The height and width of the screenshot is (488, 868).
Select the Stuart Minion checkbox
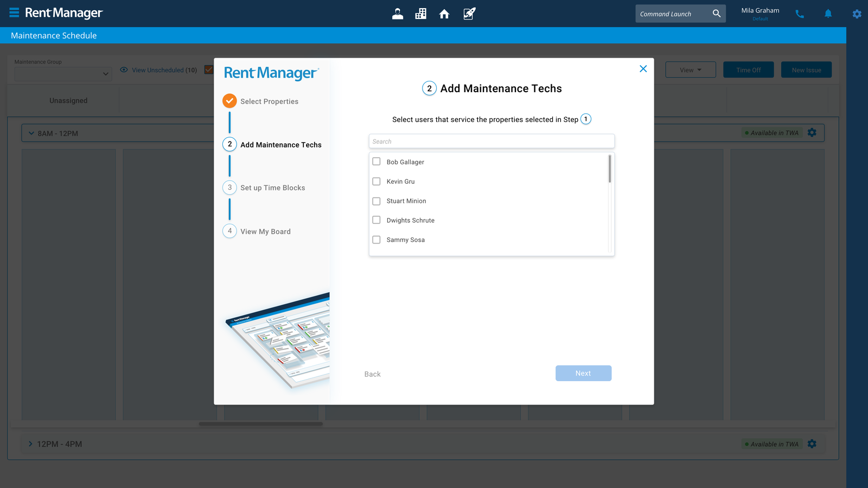[376, 201]
